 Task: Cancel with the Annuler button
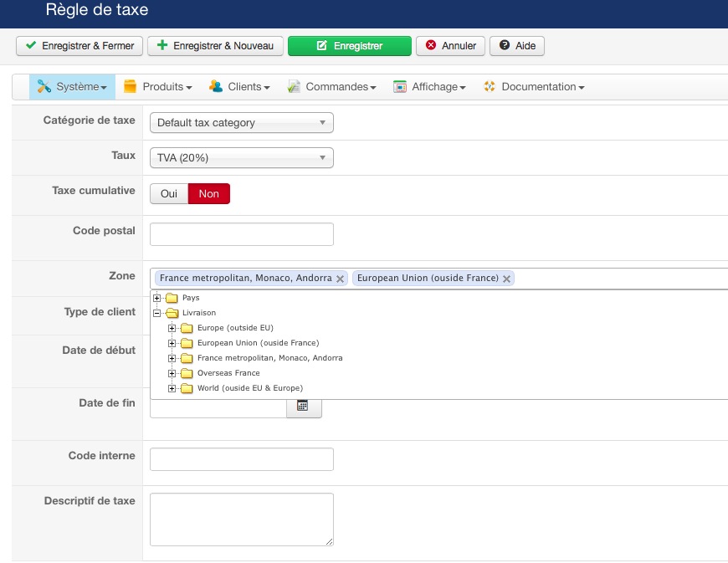point(450,46)
